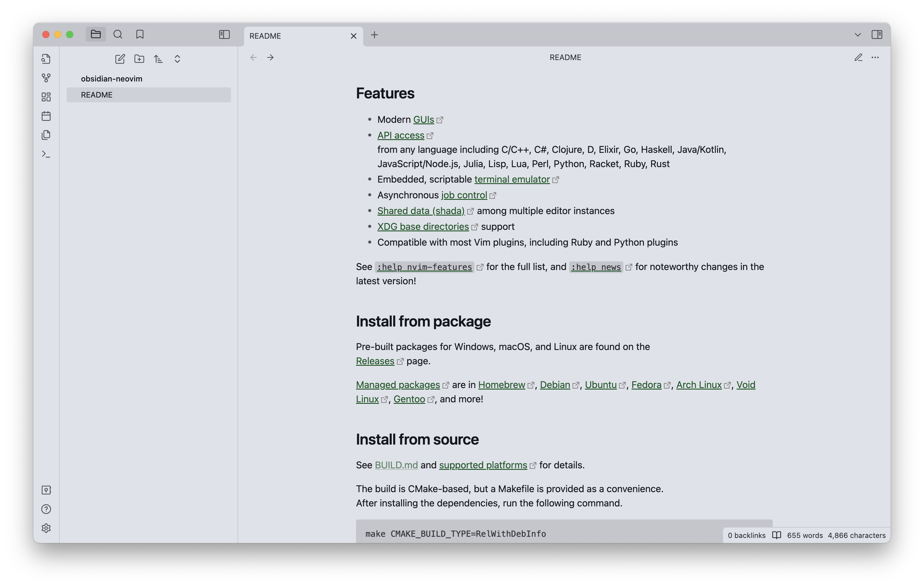The height and width of the screenshot is (587, 924).
Task: Open change sort order dropdown
Action: tap(158, 59)
